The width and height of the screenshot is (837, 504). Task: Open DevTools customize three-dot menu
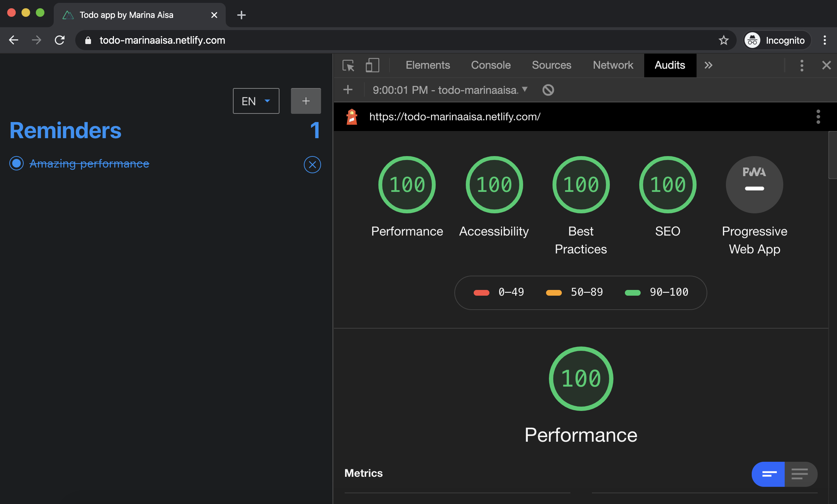click(x=802, y=66)
